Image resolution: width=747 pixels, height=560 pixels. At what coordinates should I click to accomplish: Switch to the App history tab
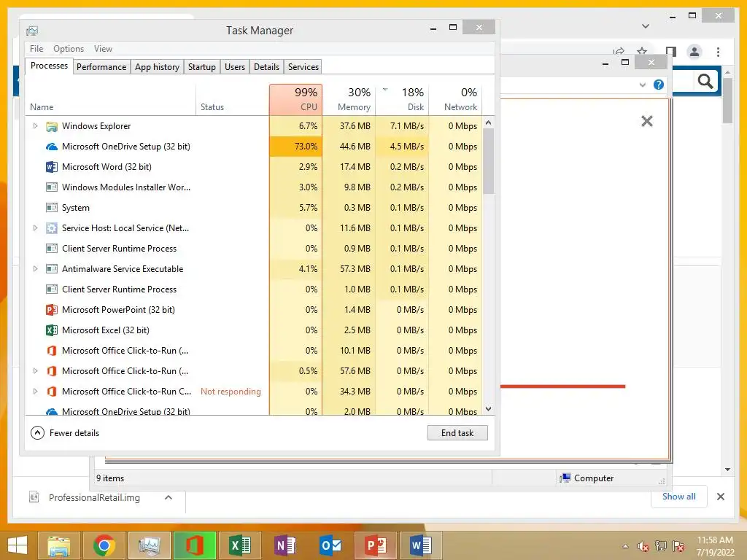[158, 66]
